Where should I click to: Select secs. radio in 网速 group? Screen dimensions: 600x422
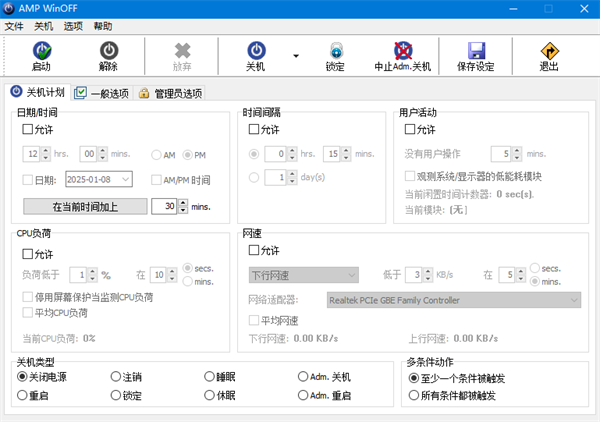[535, 268]
